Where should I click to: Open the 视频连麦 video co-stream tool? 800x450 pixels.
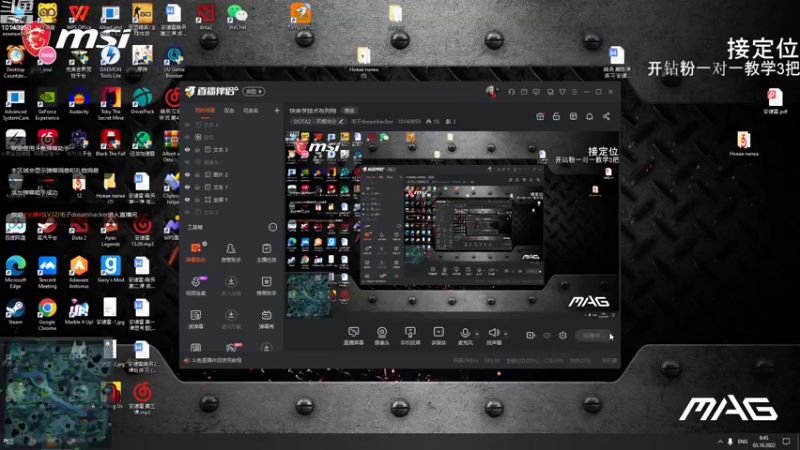tap(195, 286)
